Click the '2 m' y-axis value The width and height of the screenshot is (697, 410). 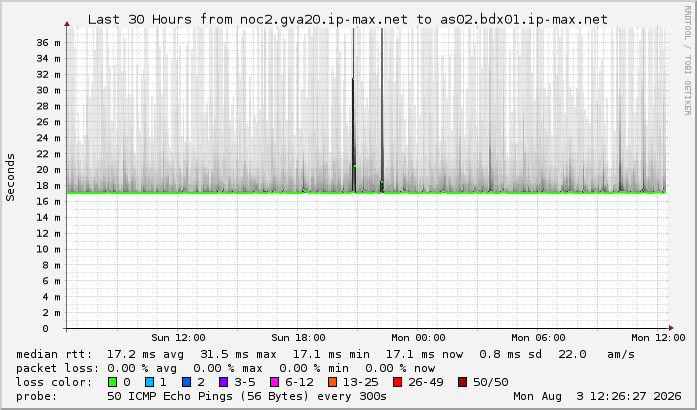coord(52,313)
